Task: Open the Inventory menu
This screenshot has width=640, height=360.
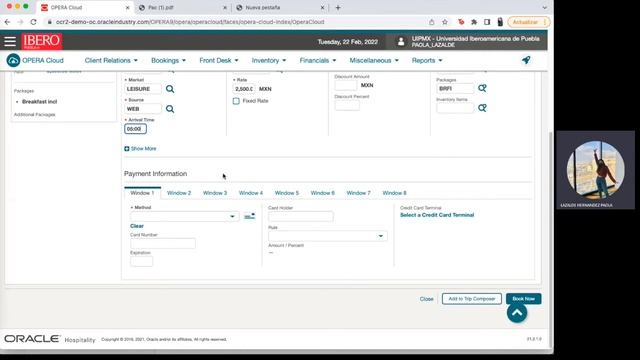Action: pyautogui.click(x=269, y=60)
